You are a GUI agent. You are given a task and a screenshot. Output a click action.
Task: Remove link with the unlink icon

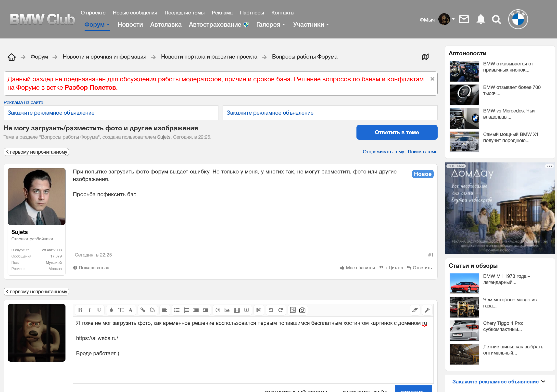(x=152, y=310)
